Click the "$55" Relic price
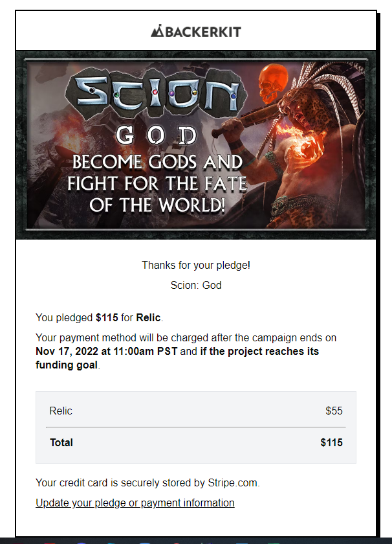The height and width of the screenshot is (544, 392). click(334, 411)
